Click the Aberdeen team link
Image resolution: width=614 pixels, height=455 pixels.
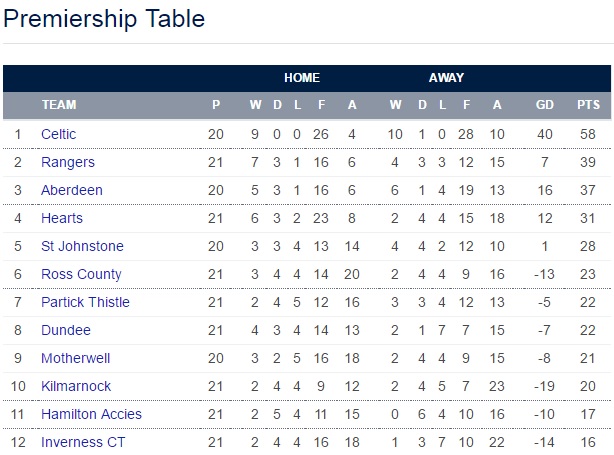point(72,190)
